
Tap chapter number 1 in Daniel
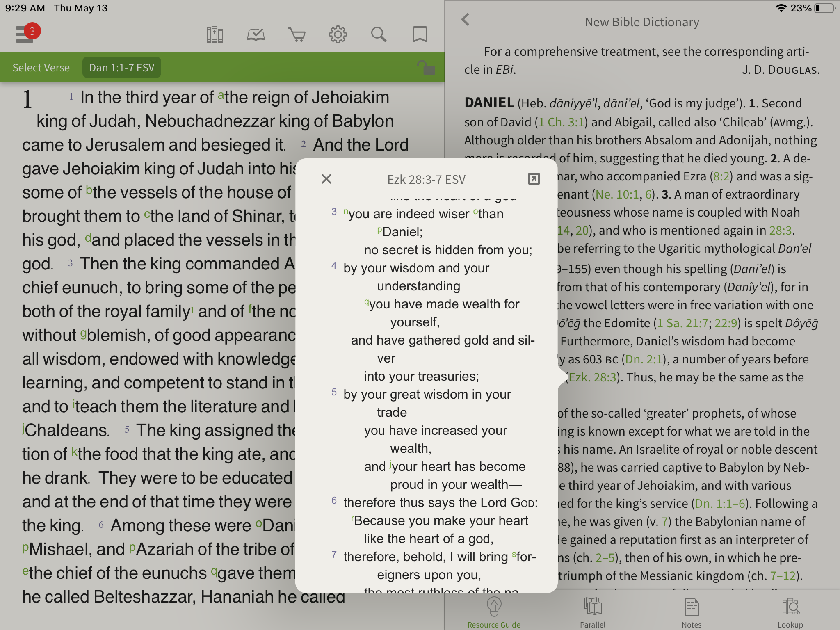click(27, 100)
